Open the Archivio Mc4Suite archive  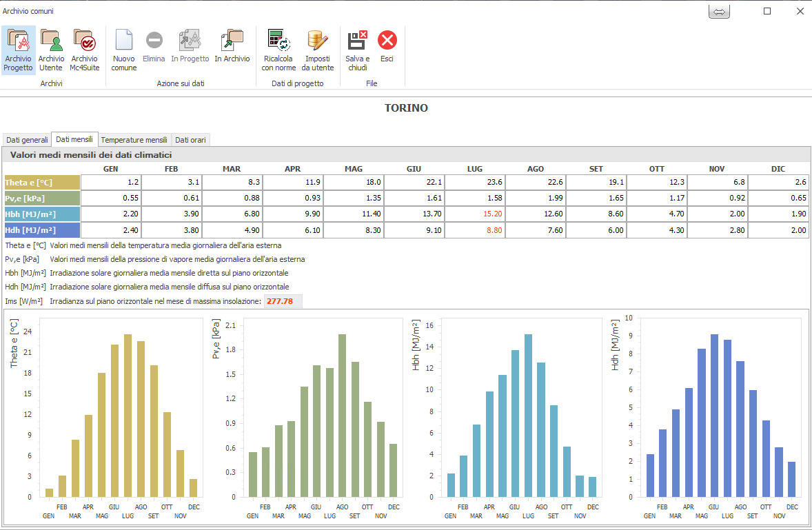pyautogui.click(x=84, y=50)
